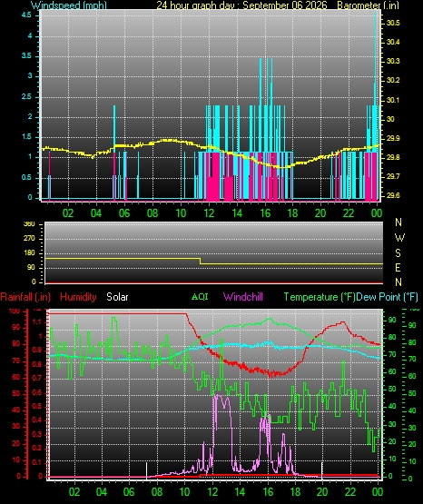423x504 pixels.
Task: Click the Temperature (°F) legend label
Action: (320, 297)
